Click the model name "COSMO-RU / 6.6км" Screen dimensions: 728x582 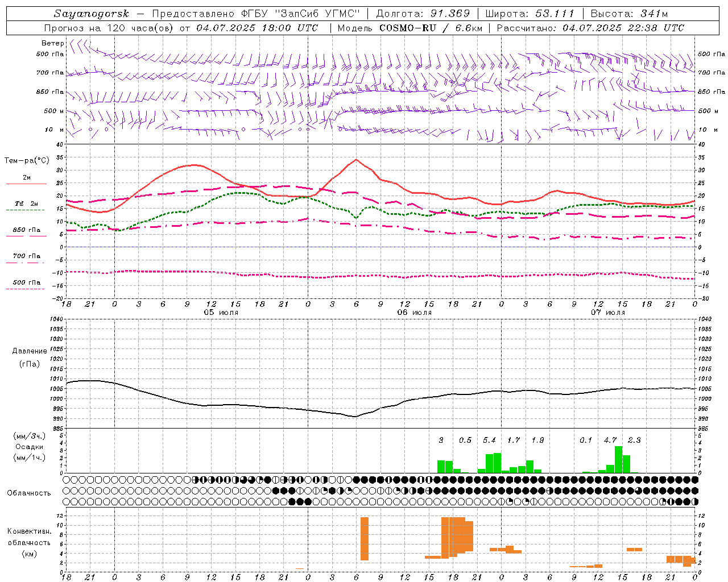pos(431,28)
